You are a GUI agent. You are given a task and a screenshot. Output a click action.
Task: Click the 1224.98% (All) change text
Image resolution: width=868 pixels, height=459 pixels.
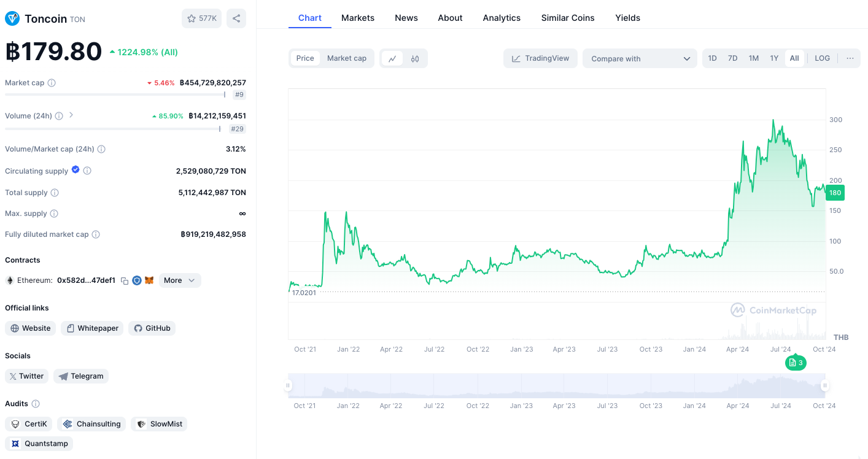click(x=148, y=52)
